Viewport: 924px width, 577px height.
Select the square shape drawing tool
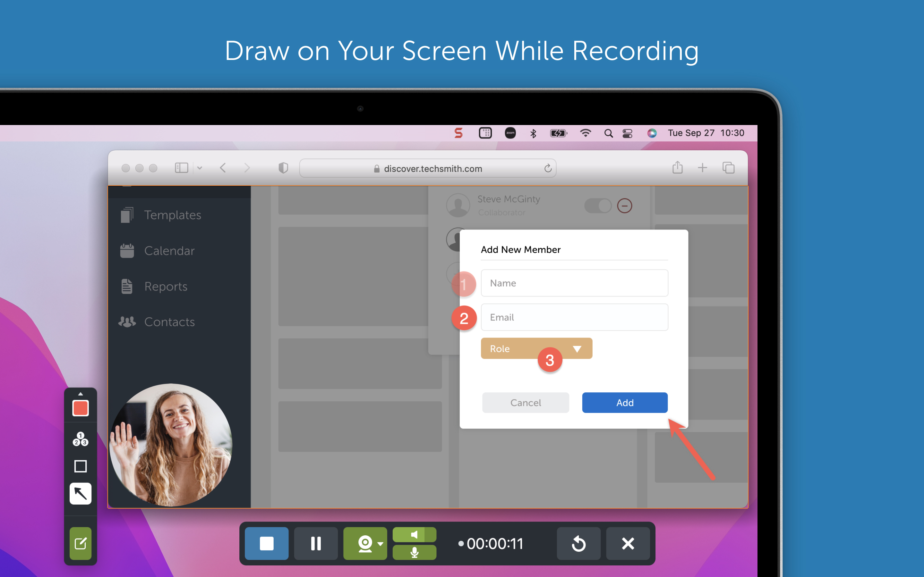tap(80, 466)
